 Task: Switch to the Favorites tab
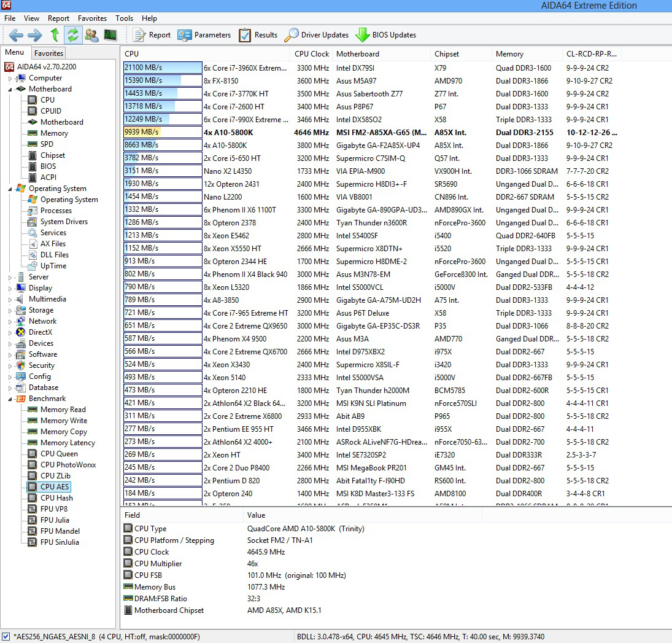click(48, 53)
